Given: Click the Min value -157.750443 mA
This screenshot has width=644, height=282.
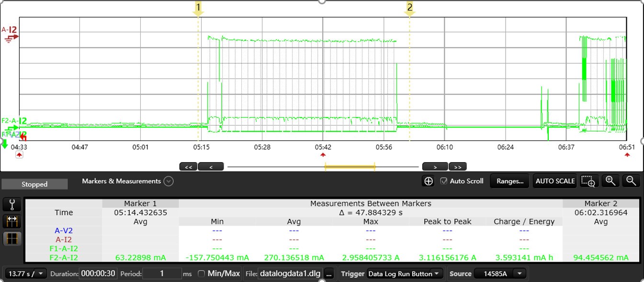Looking at the screenshot, I should click(x=217, y=258).
